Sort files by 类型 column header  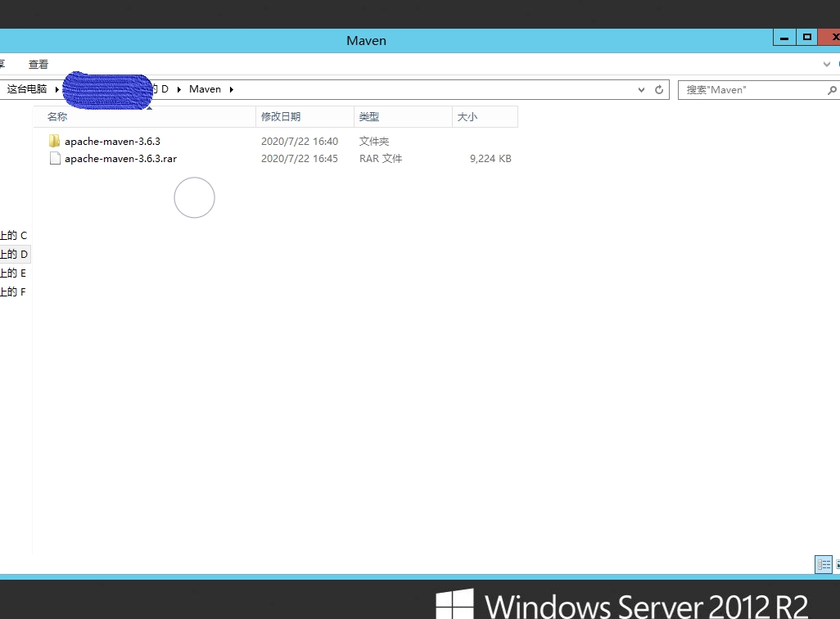[x=369, y=117]
